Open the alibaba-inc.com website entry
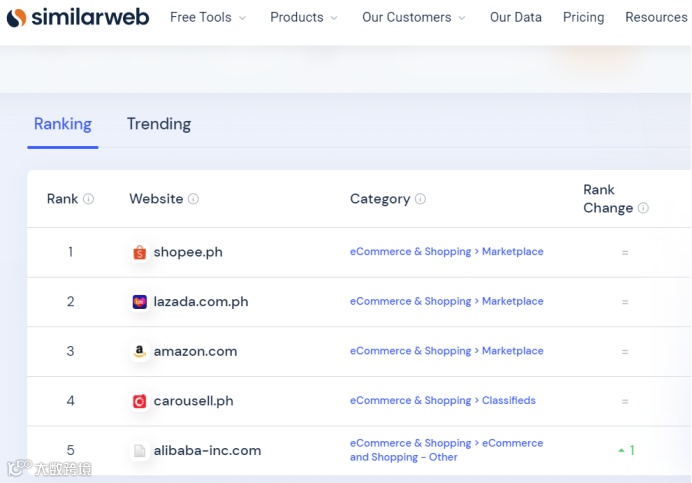Viewport: 692px width, 483px height. click(x=207, y=451)
